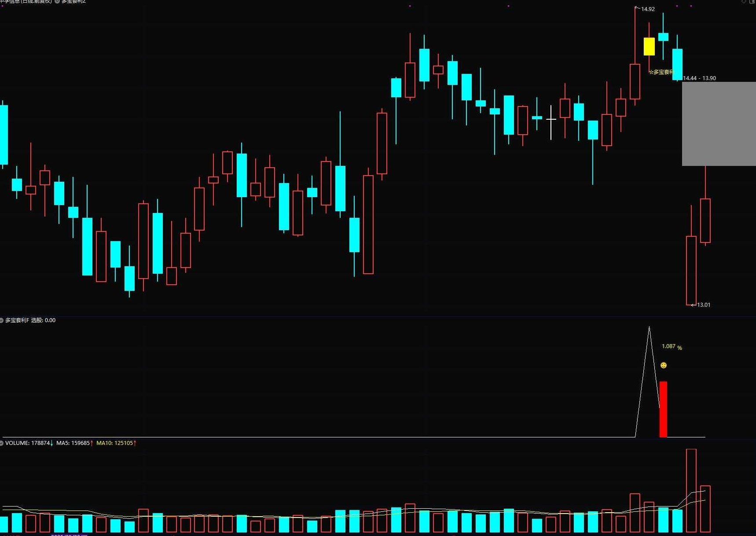The image size is (756, 536).
Task: Click the diamond icon at top right
Action: (744, 2)
